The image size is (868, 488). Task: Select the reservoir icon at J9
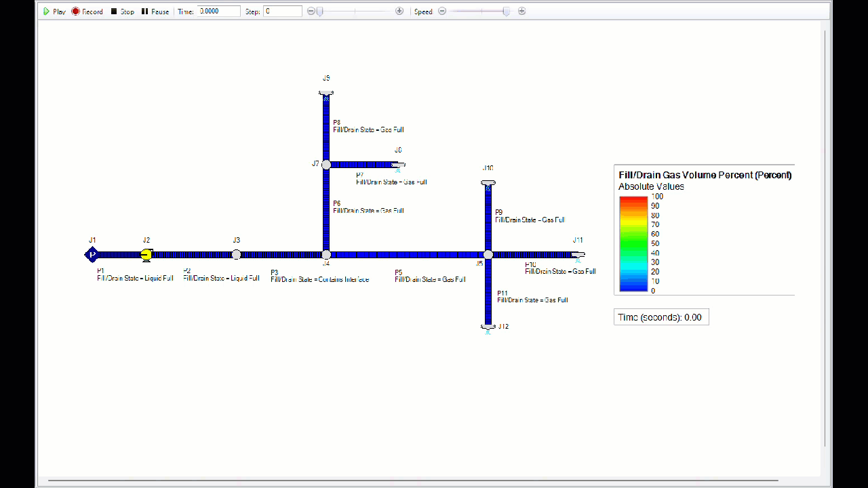325,94
